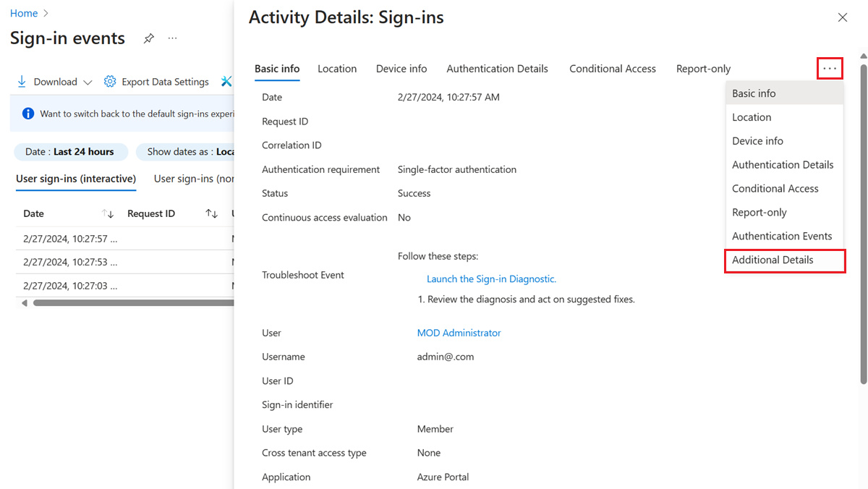Open the Authentication Details tab
The image size is (868, 489).
coord(497,69)
